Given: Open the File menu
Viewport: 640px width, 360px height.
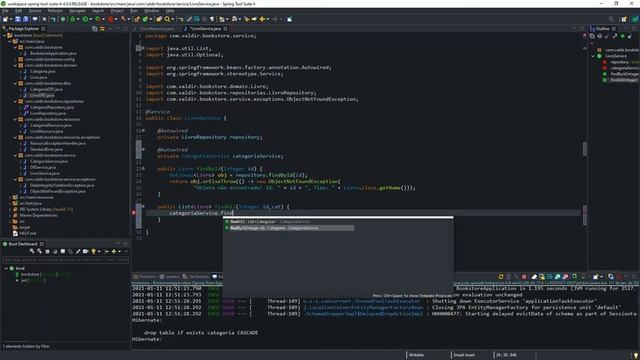Looking at the screenshot, I should tap(5, 11).
